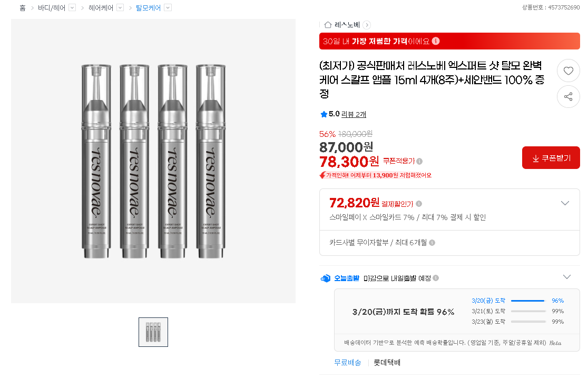
Task: Click arrow icon next to 레스노베 store
Action: (x=367, y=25)
